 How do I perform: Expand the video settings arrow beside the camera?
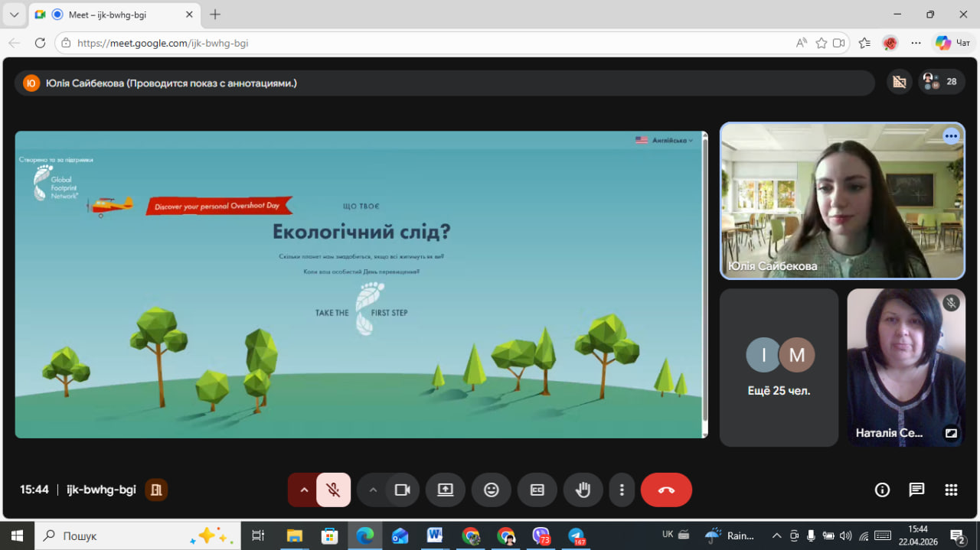(373, 490)
